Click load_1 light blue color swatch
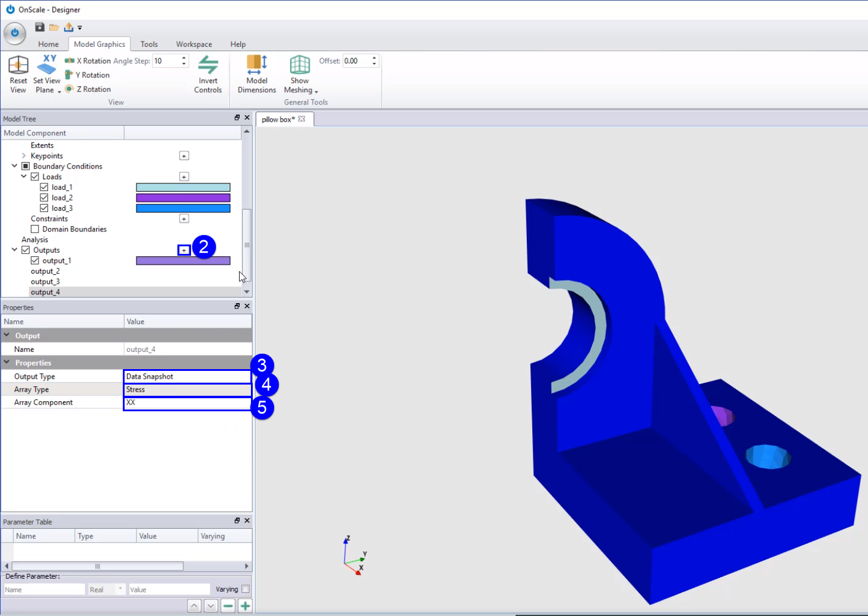 pyautogui.click(x=183, y=188)
